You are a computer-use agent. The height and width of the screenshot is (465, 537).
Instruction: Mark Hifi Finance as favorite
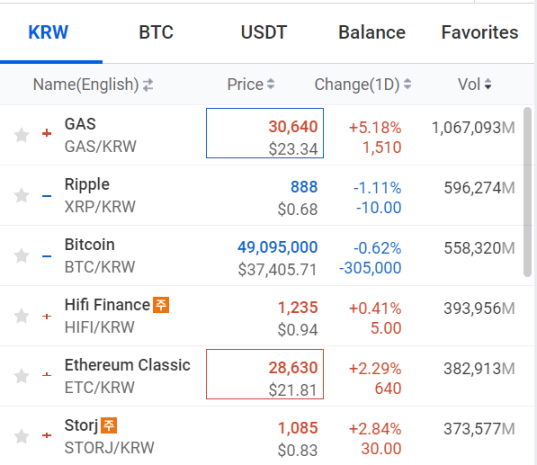(21, 316)
